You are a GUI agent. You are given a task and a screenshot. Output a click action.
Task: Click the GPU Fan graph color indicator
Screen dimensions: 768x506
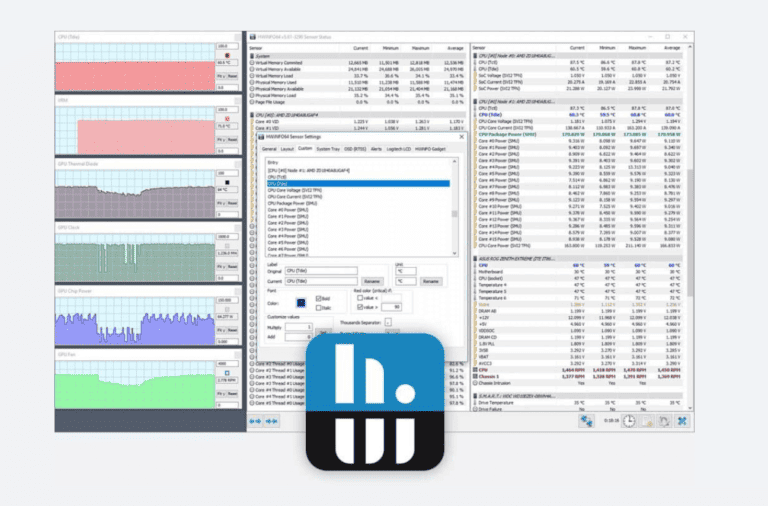pos(227,373)
